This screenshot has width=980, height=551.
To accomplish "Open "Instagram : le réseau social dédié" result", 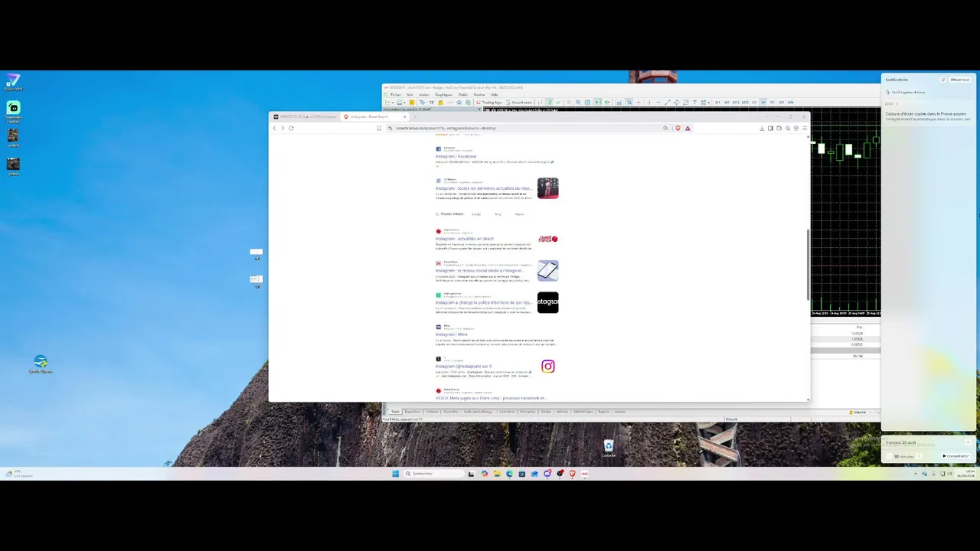I will 480,271.
